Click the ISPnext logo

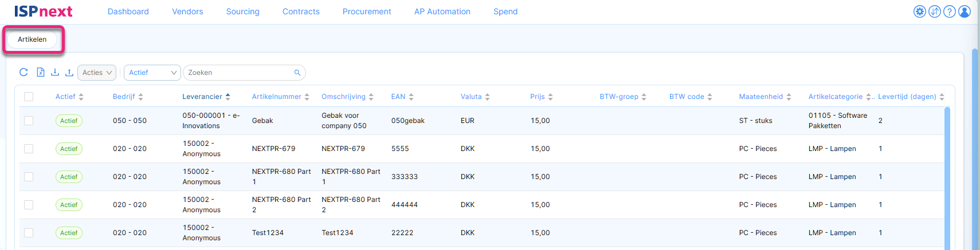click(x=43, y=11)
